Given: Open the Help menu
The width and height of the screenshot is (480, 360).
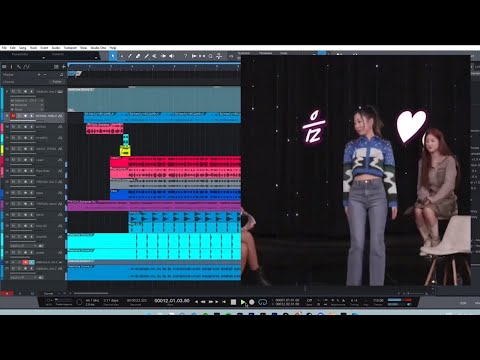Looking at the screenshot, I should 113,48.
